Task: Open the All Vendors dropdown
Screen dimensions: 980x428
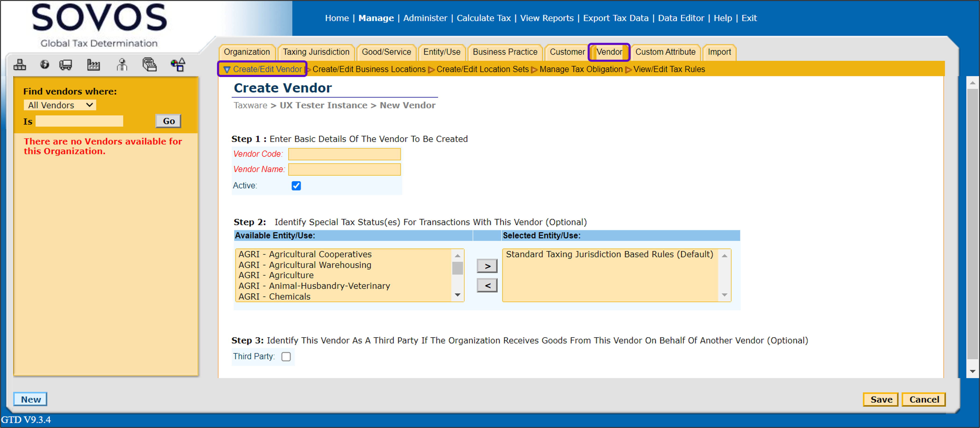Action: pos(60,105)
